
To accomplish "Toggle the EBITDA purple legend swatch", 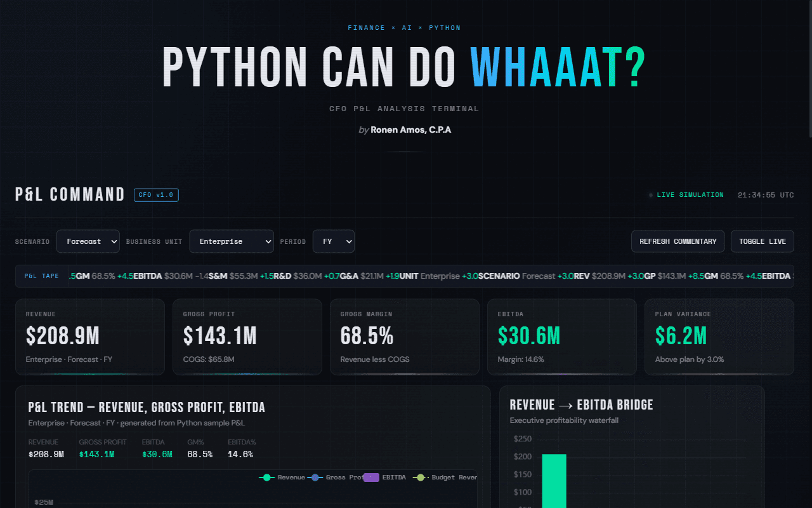I will click(371, 478).
